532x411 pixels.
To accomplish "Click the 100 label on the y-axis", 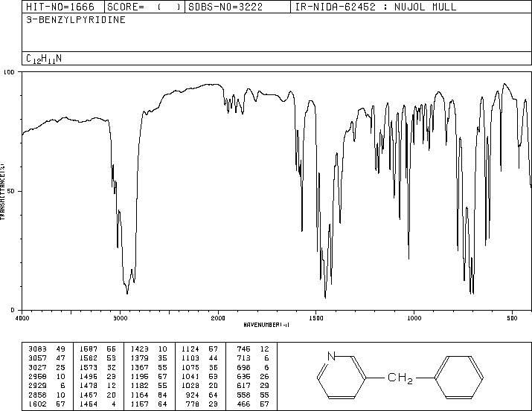I will (10, 72).
